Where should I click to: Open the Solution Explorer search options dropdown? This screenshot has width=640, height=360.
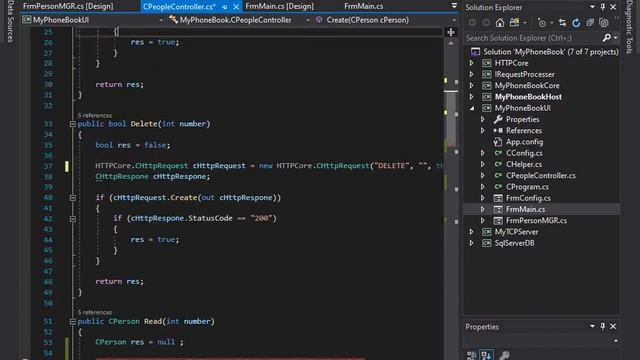[616, 38]
